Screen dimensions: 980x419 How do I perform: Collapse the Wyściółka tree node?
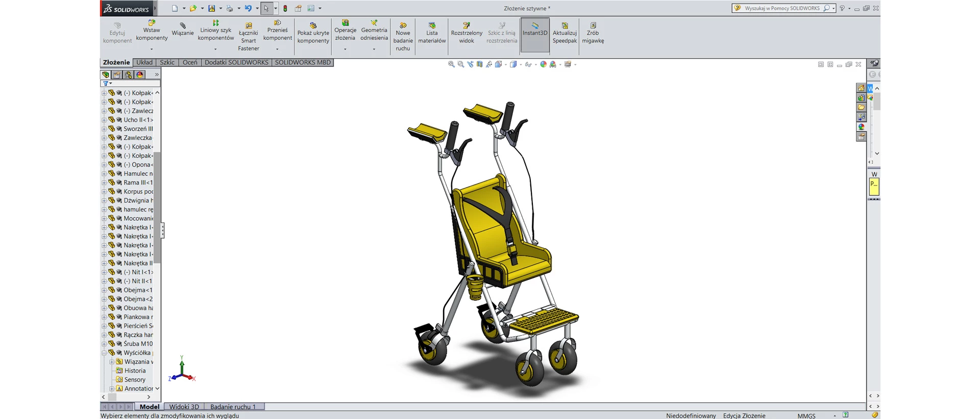click(x=104, y=353)
